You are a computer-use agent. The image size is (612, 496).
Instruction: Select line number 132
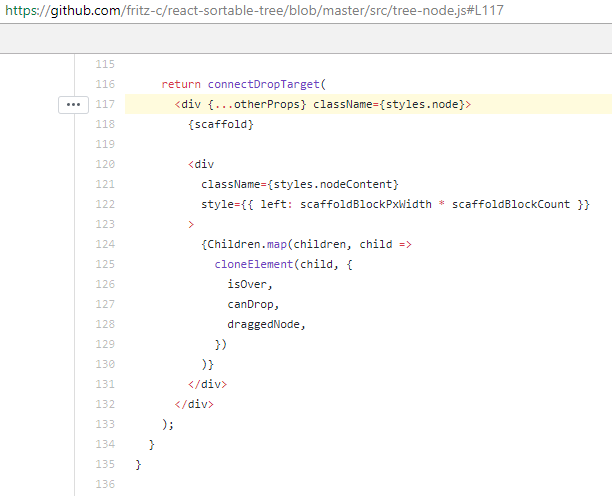click(x=104, y=404)
